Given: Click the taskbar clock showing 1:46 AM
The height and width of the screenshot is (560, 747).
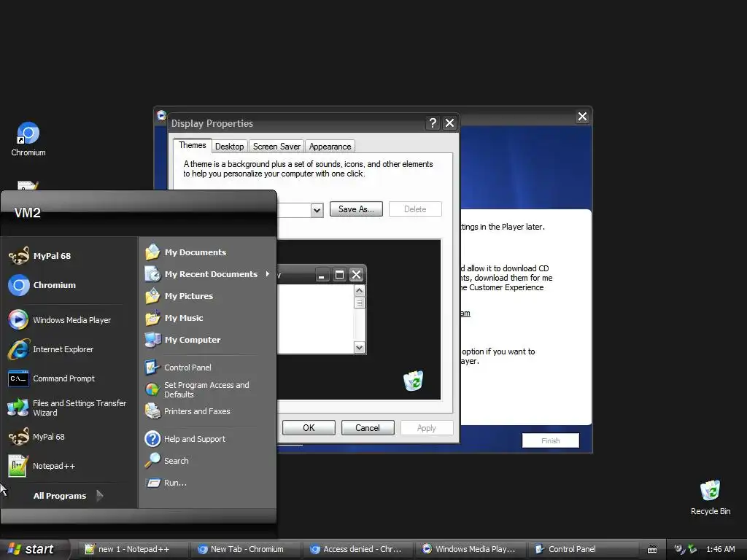Looking at the screenshot, I should pyautogui.click(x=720, y=549).
